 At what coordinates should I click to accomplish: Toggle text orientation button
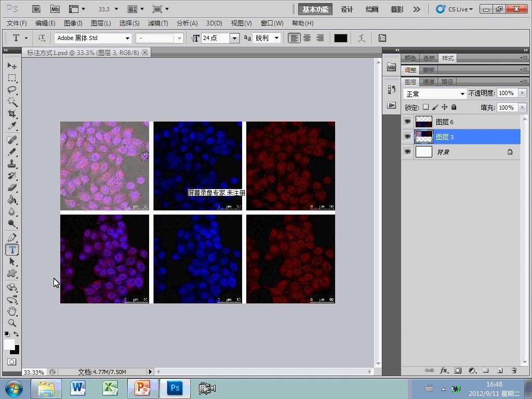[42, 38]
